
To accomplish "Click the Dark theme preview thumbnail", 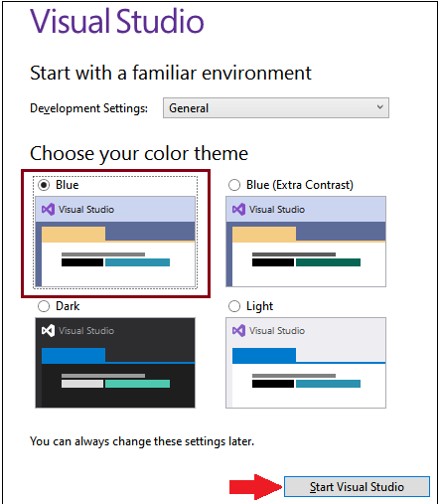I will pos(115,363).
